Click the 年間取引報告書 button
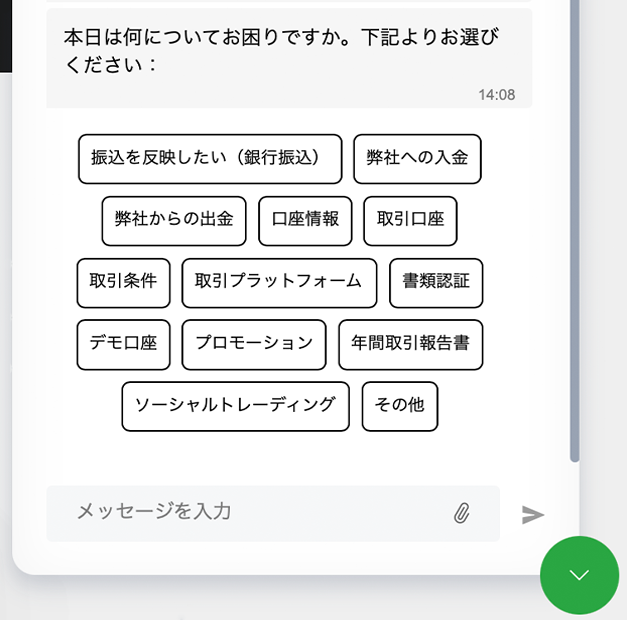627x620 pixels. (410, 344)
